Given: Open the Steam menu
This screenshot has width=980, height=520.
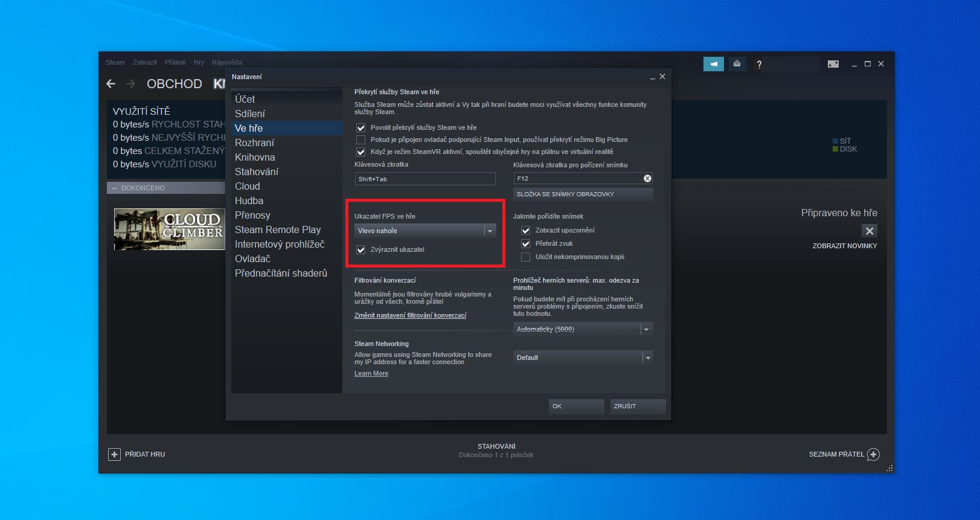Looking at the screenshot, I should tap(115, 62).
